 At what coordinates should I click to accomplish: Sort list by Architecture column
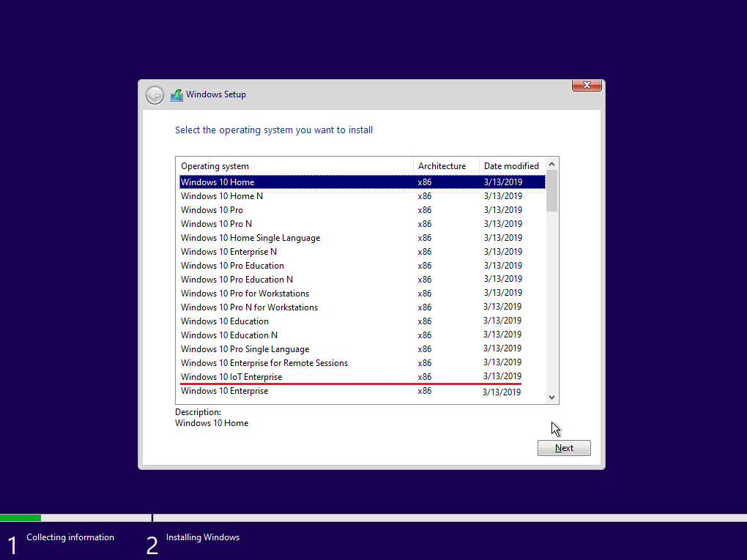(441, 165)
